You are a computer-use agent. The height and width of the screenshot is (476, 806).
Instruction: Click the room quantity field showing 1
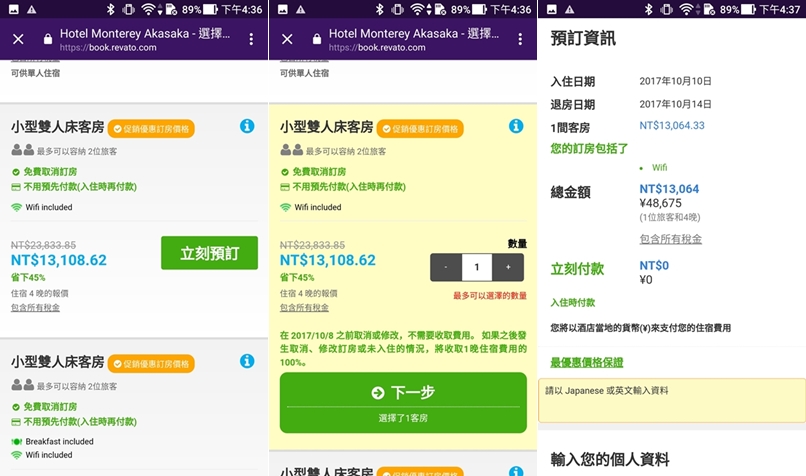[477, 267]
